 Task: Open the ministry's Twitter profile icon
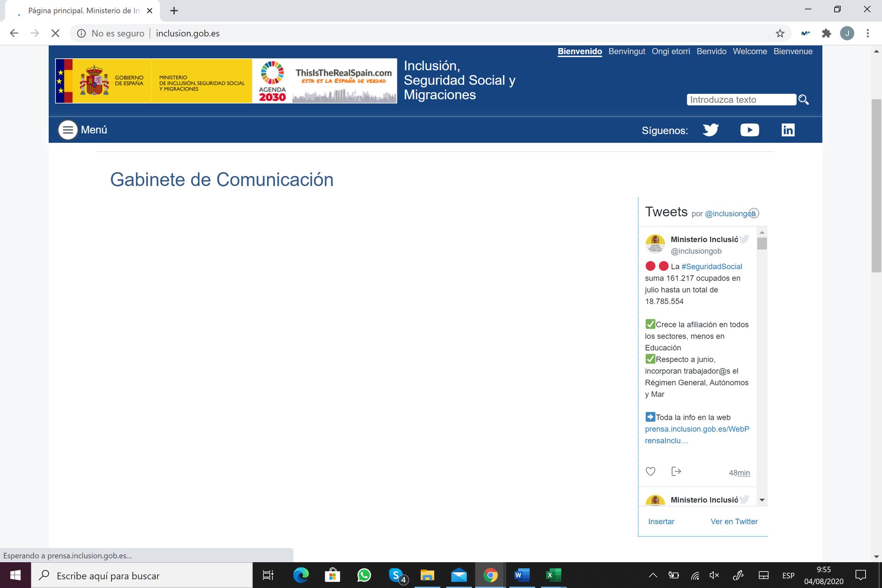click(710, 130)
